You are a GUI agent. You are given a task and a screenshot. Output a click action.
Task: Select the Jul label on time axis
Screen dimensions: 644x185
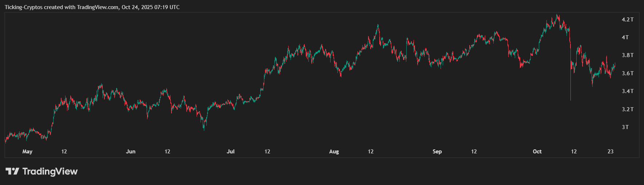(230, 152)
